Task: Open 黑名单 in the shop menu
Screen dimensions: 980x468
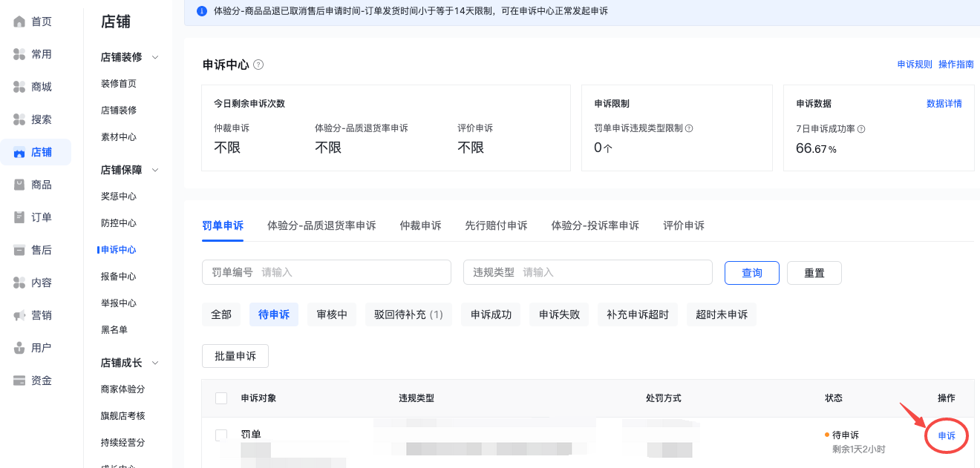Action: [x=114, y=330]
